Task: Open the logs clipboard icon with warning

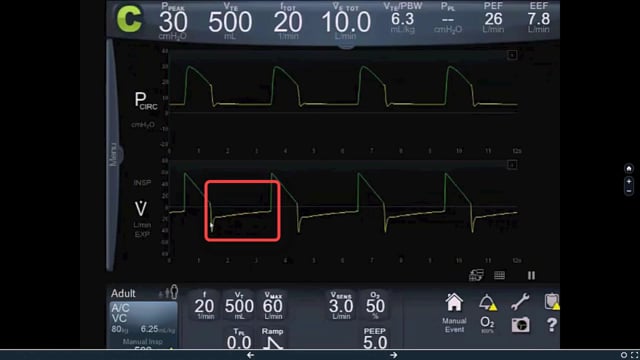Action: pyautogui.click(x=552, y=302)
